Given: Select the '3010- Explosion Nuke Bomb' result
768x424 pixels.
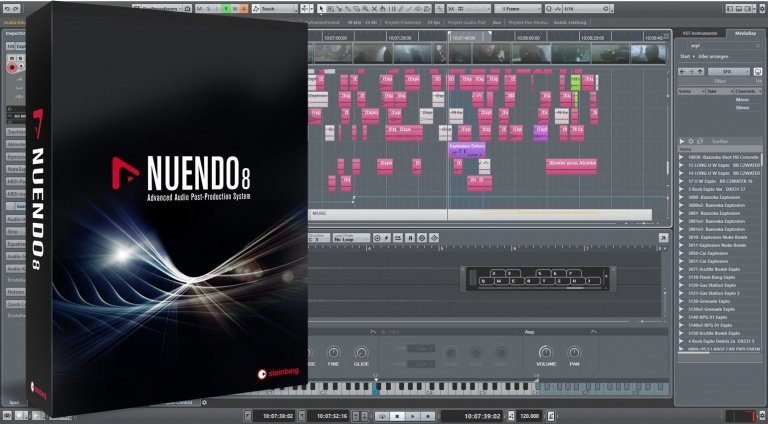Looking at the screenshot, I should pos(717,237).
